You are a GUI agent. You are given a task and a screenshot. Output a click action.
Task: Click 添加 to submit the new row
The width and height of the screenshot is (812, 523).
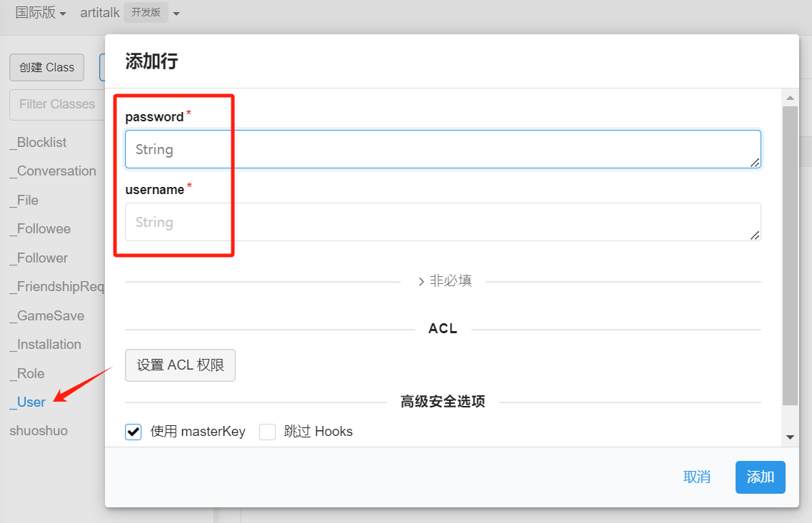click(x=760, y=477)
